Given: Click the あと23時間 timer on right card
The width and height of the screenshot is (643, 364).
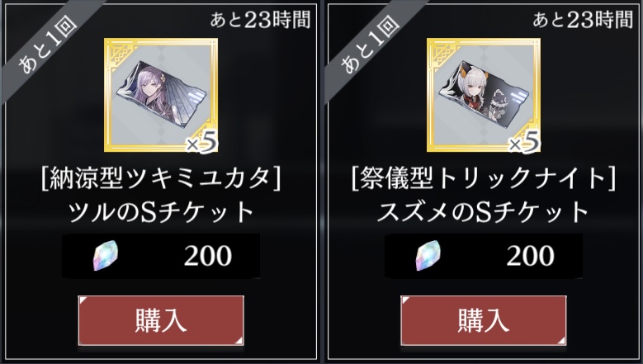Looking at the screenshot, I should [583, 20].
